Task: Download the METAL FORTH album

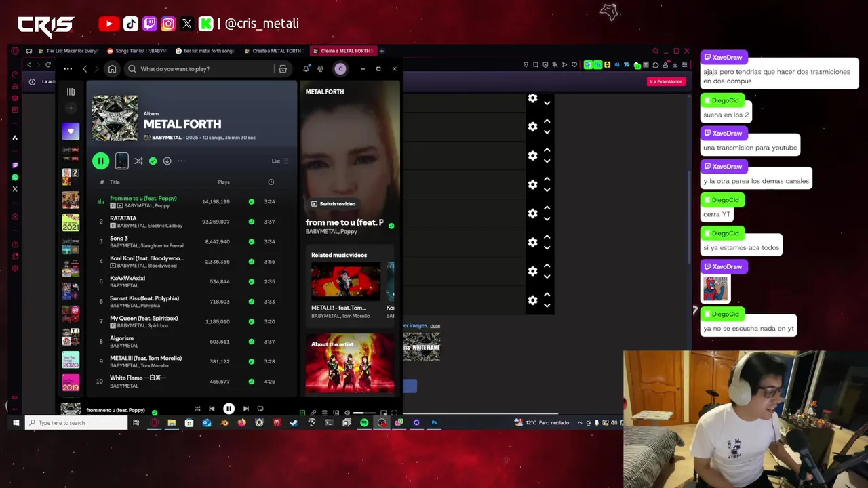Action: click(x=167, y=161)
